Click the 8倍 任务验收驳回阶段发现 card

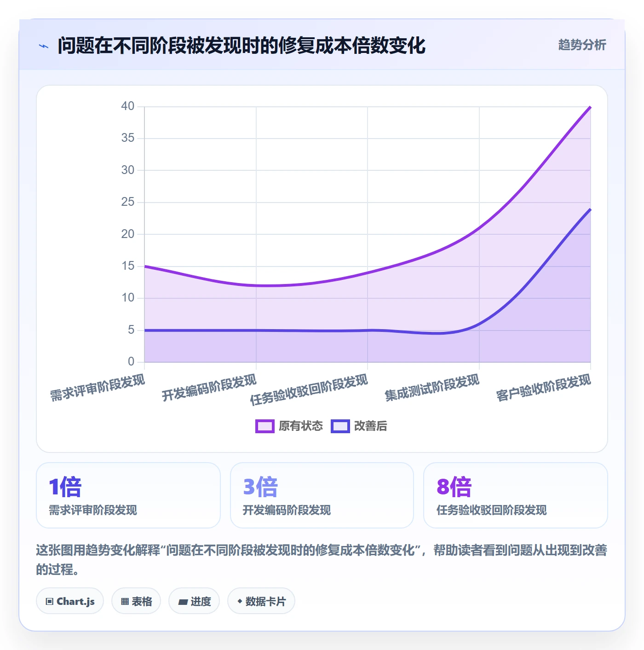[516, 495]
